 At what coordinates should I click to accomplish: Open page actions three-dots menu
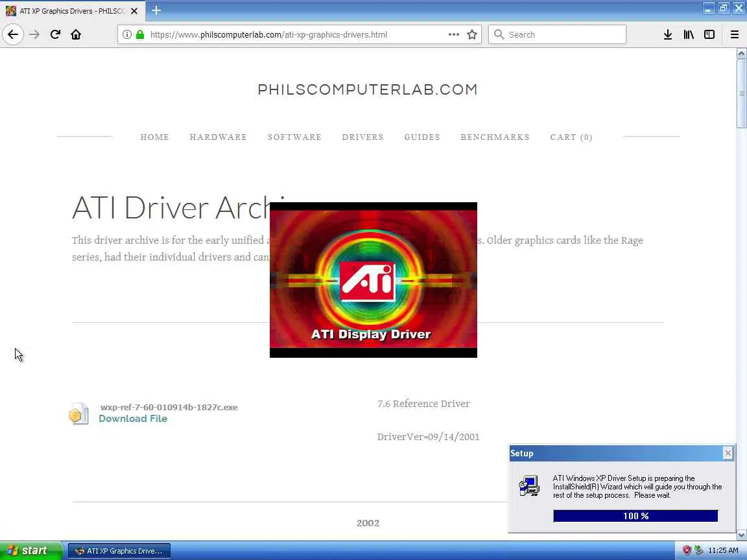(x=453, y=34)
